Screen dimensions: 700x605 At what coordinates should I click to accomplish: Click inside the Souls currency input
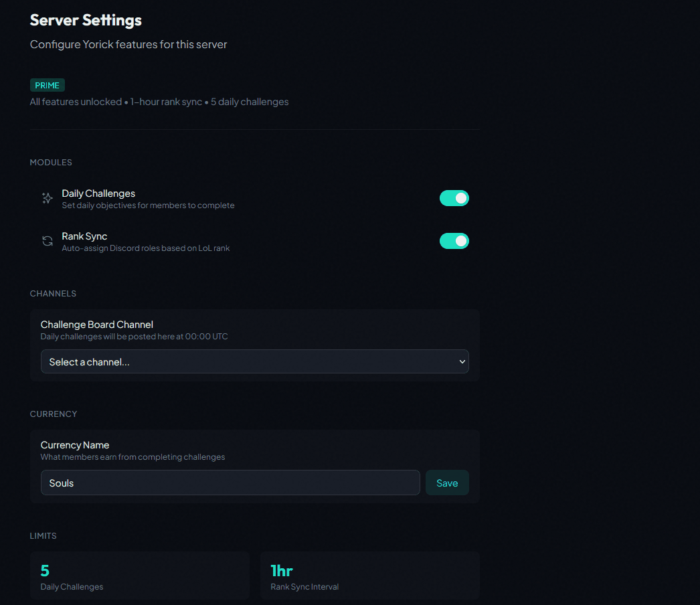point(230,482)
